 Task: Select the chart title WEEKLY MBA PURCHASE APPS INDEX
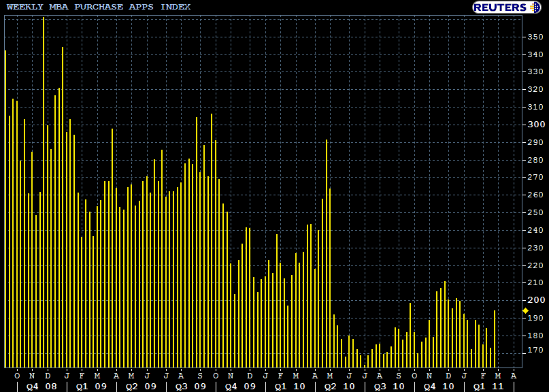coord(99,7)
